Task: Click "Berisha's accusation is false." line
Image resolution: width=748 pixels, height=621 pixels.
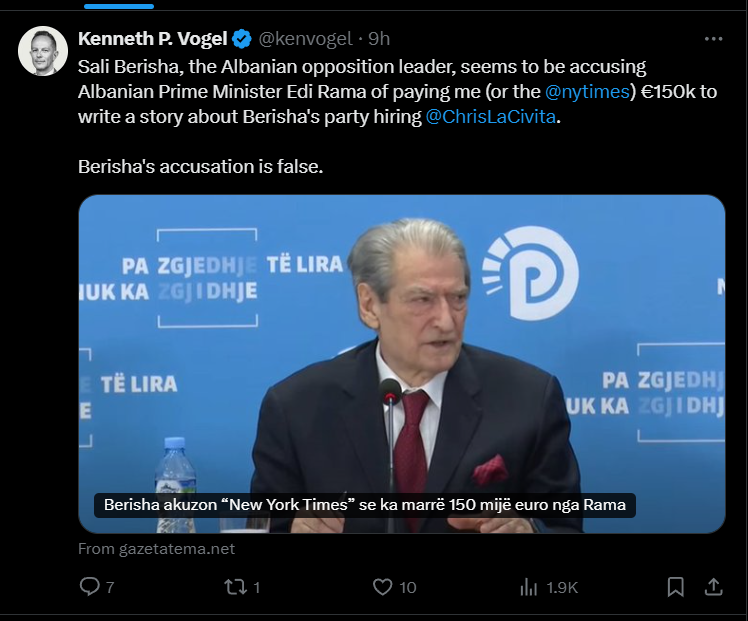Action: pos(201,166)
